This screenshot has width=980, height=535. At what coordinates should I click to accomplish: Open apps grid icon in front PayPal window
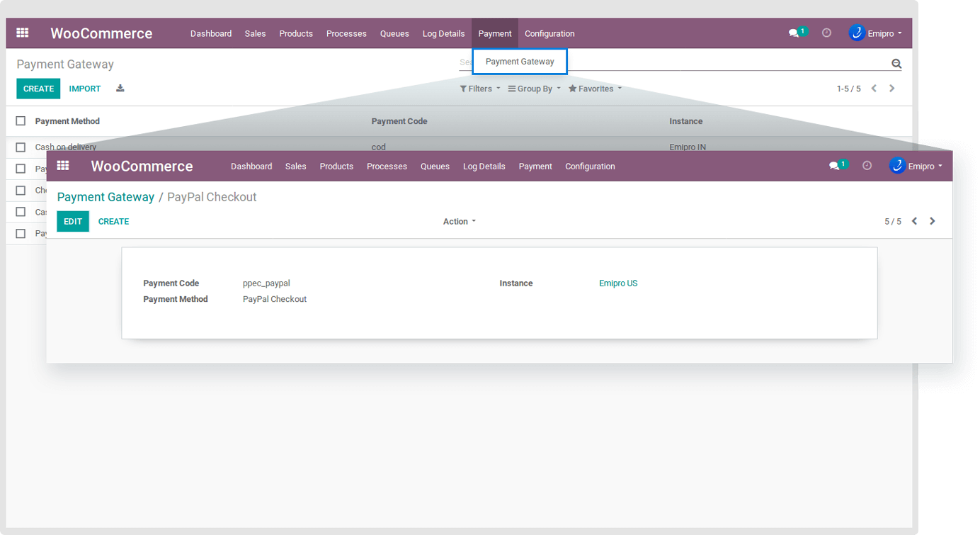pos(63,166)
